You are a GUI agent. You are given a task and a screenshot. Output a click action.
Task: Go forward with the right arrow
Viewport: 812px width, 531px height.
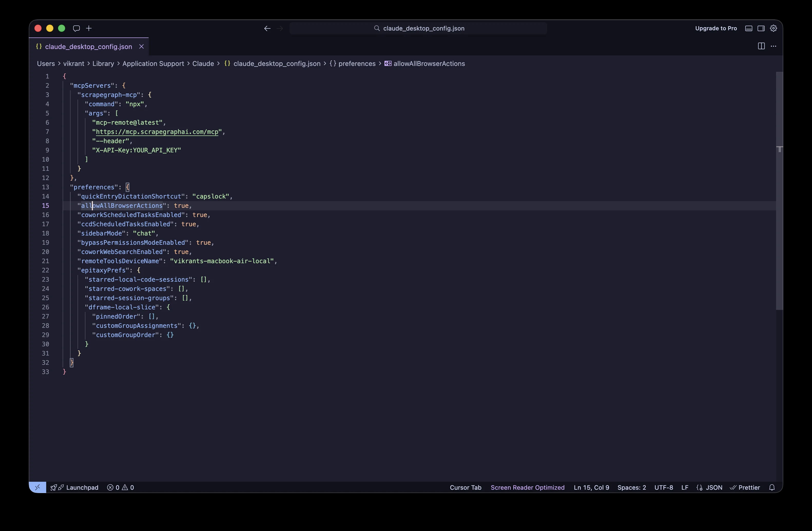coord(280,28)
